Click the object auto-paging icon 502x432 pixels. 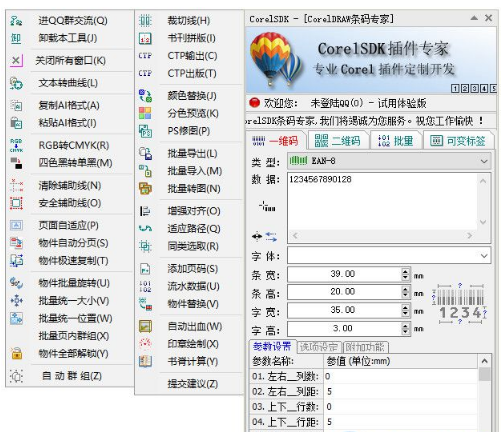coord(16,243)
